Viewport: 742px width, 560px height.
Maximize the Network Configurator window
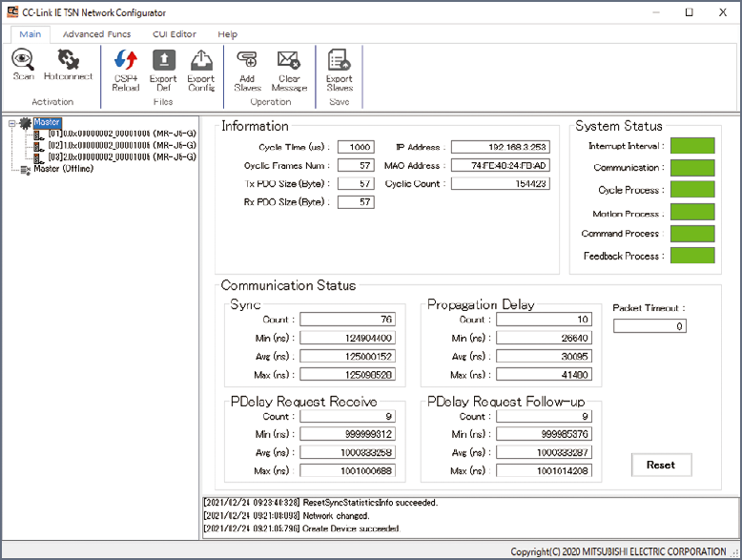click(x=689, y=12)
